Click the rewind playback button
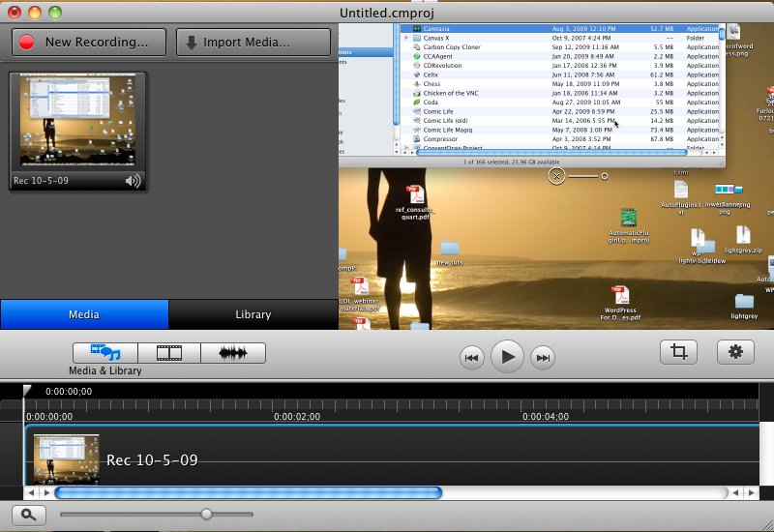This screenshot has height=532, width=774. click(471, 358)
